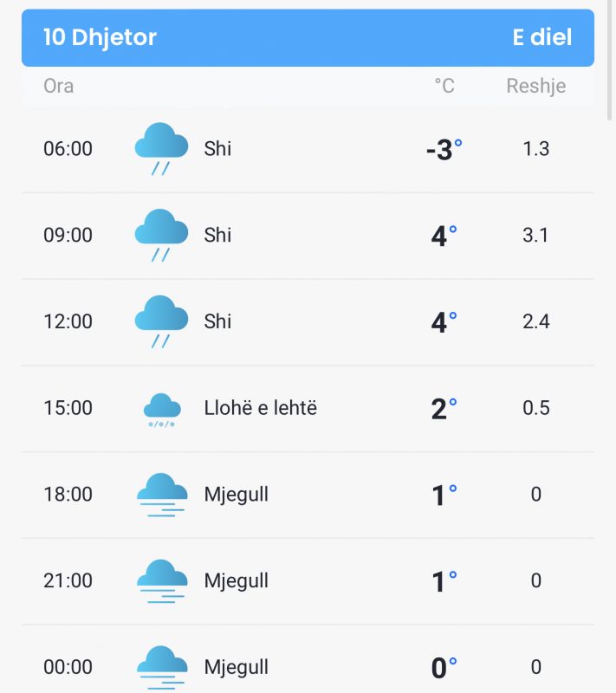Click the Ora column header
The width and height of the screenshot is (616, 693).
click(58, 86)
